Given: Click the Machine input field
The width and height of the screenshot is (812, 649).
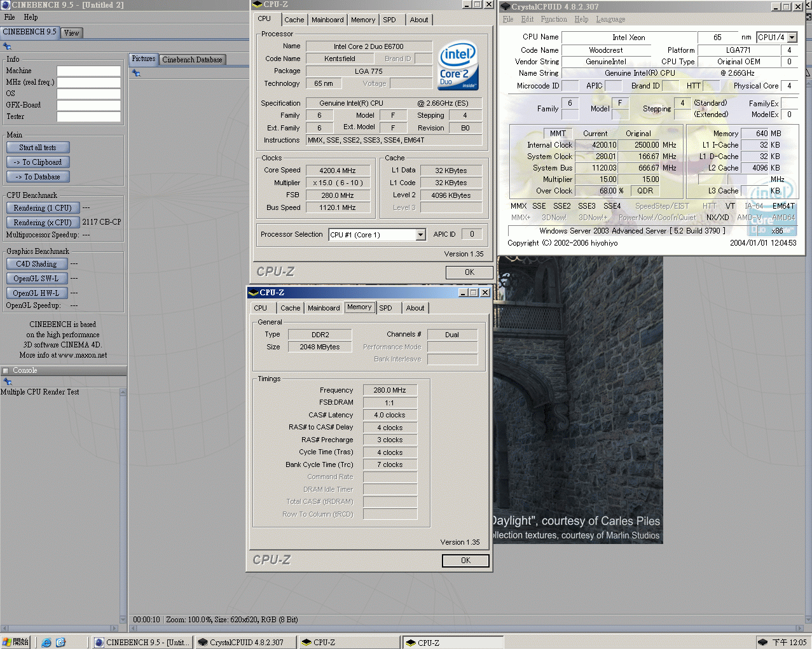Looking at the screenshot, I should tap(88, 71).
